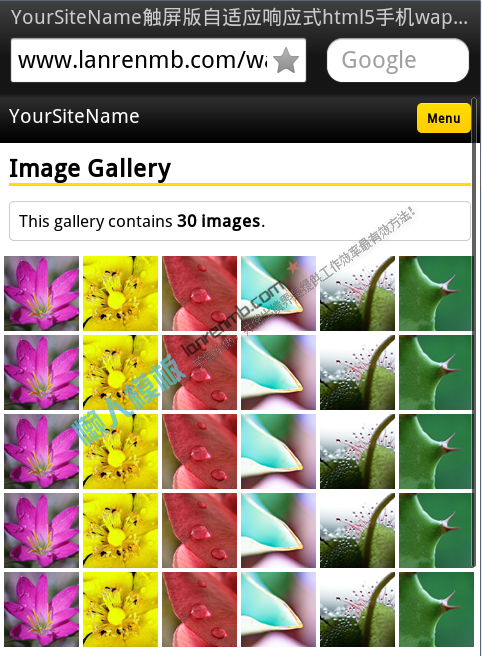
Task: Focus the URL address field
Action: (158, 60)
